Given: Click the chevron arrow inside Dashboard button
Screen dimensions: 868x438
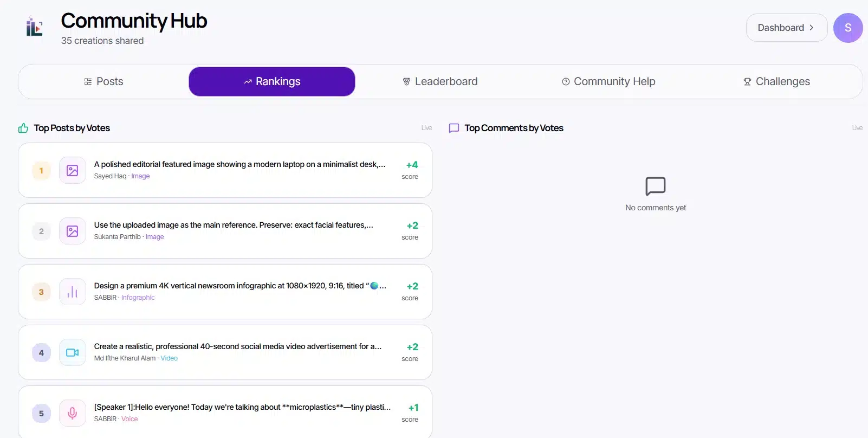Looking at the screenshot, I should click(x=811, y=28).
